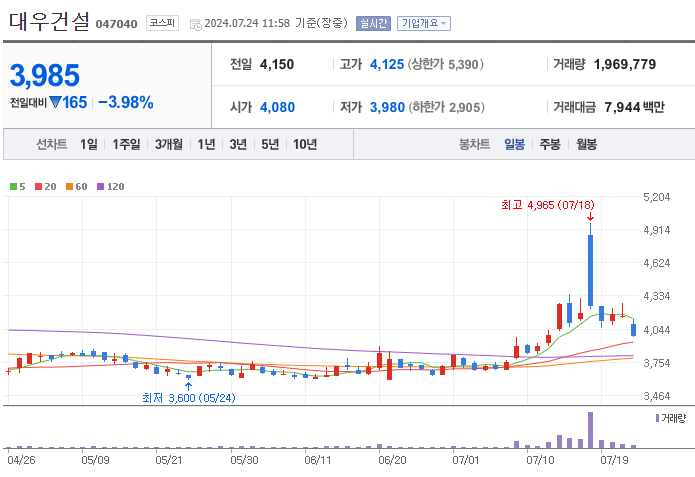This screenshot has width=695, height=477.
Task: Click the red arrow at the 최고 peak
Action: (x=590, y=217)
